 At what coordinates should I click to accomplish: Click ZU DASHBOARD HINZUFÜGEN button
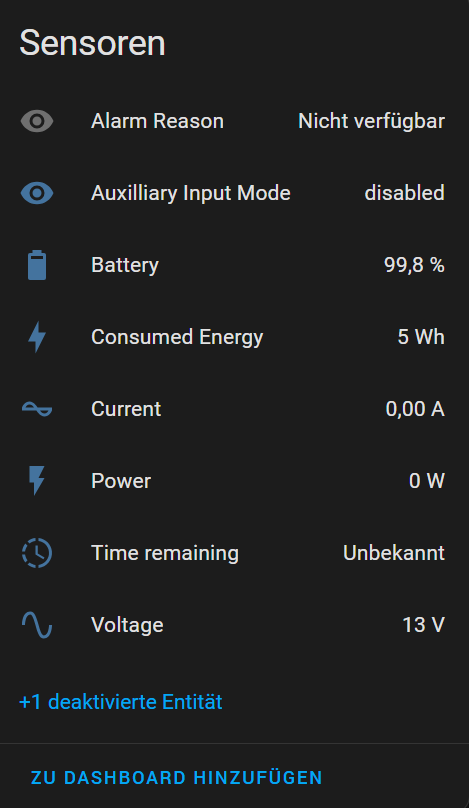point(176,778)
